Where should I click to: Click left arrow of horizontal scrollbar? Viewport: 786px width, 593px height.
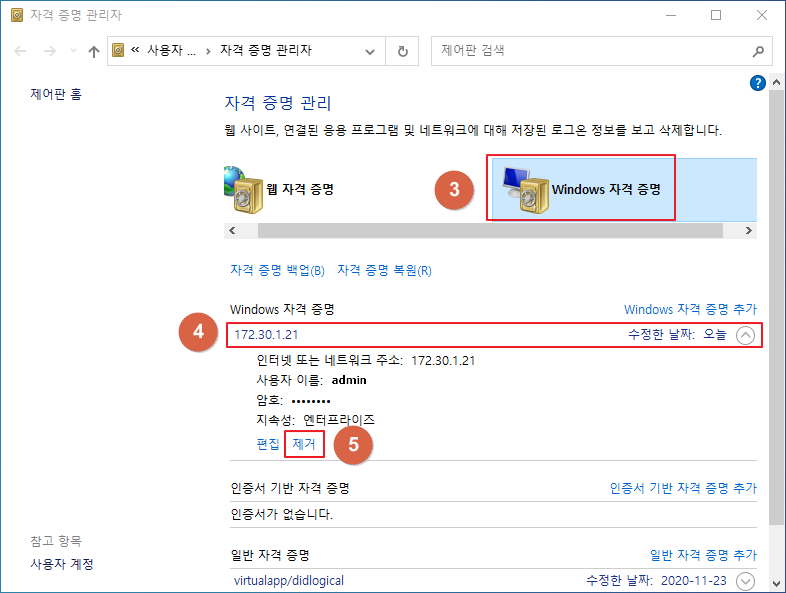click(x=232, y=231)
